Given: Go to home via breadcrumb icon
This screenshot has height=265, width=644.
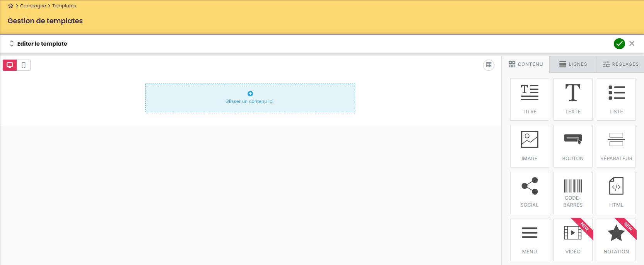Looking at the screenshot, I should point(10,6).
